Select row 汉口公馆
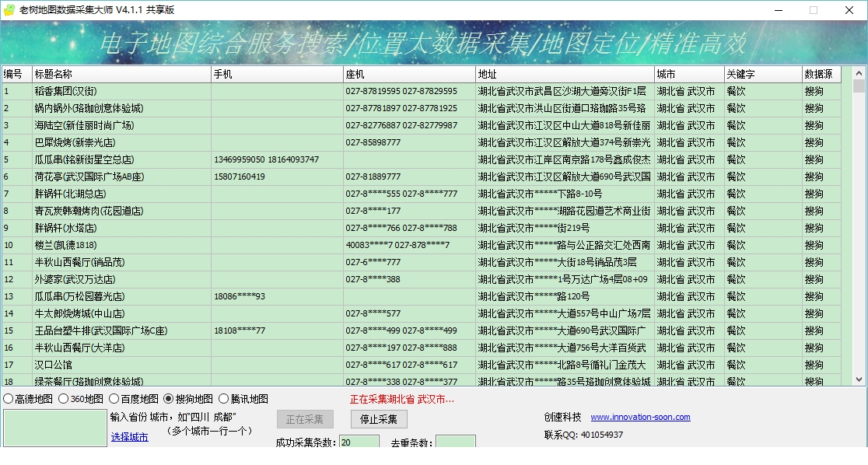Viewport: 868px width, 465px height. [x=421, y=365]
